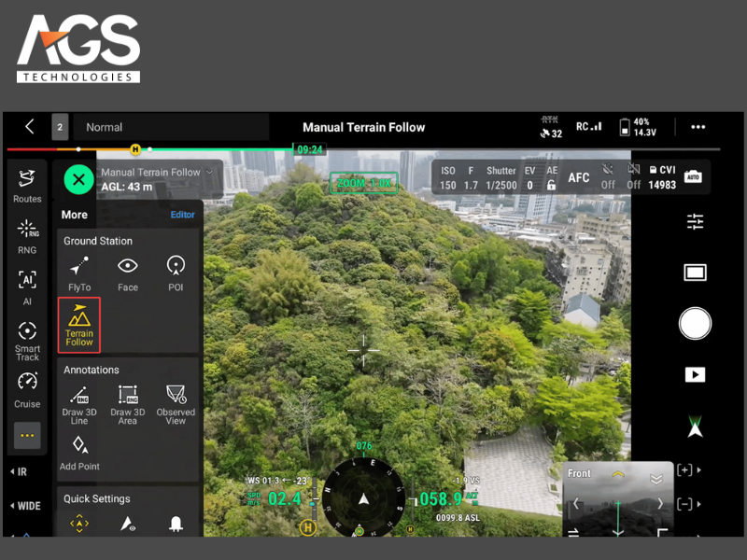Image resolution: width=747 pixels, height=560 pixels.
Task: Activate the RNG laser rangefinder
Action: pyautogui.click(x=27, y=233)
